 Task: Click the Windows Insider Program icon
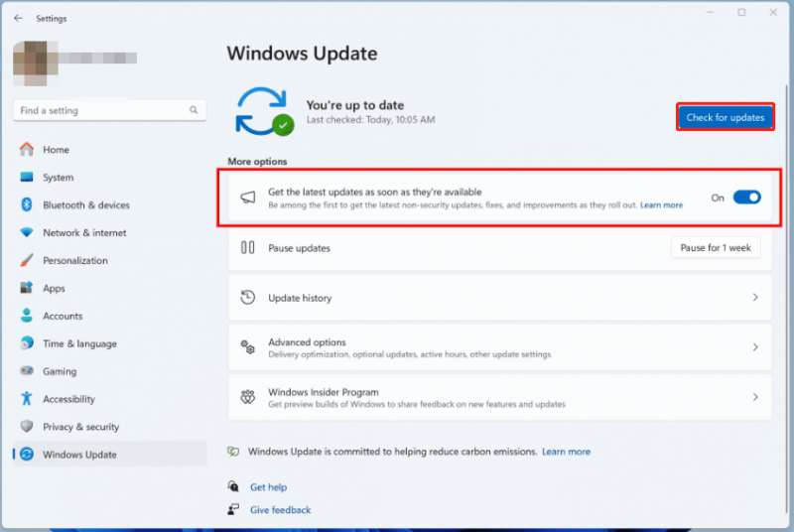pyautogui.click(x=247, y=397)
